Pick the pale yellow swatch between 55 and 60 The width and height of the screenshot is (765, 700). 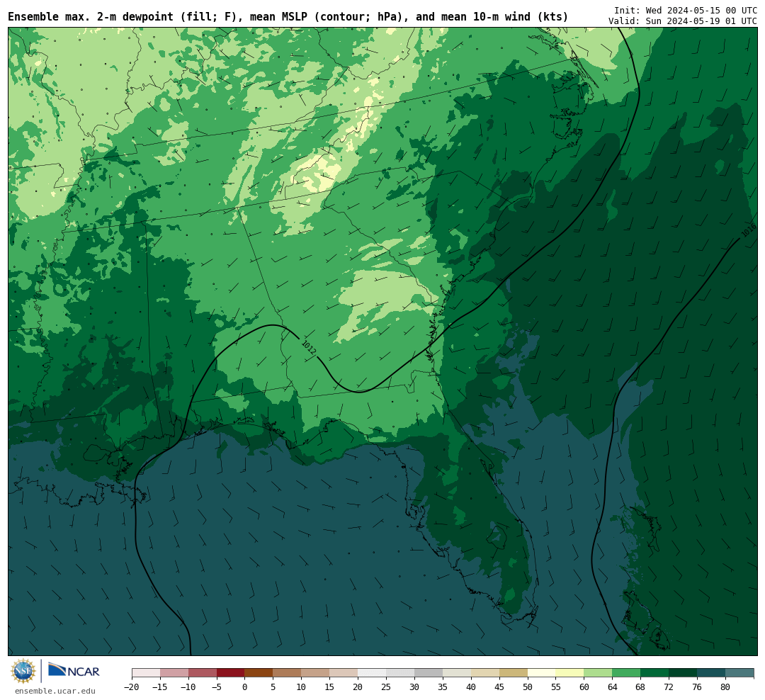click(x=569, y=673)
